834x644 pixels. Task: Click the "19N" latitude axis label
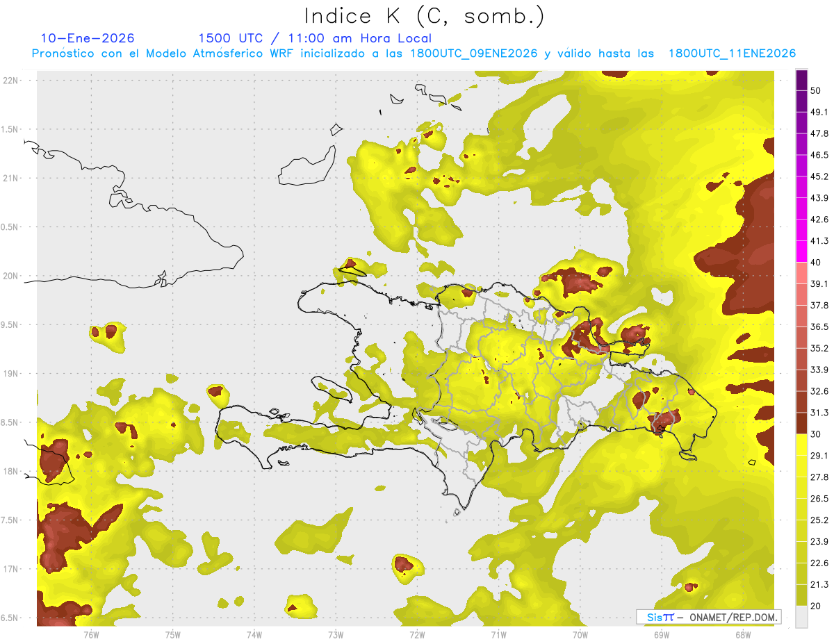tap(10, 374)
